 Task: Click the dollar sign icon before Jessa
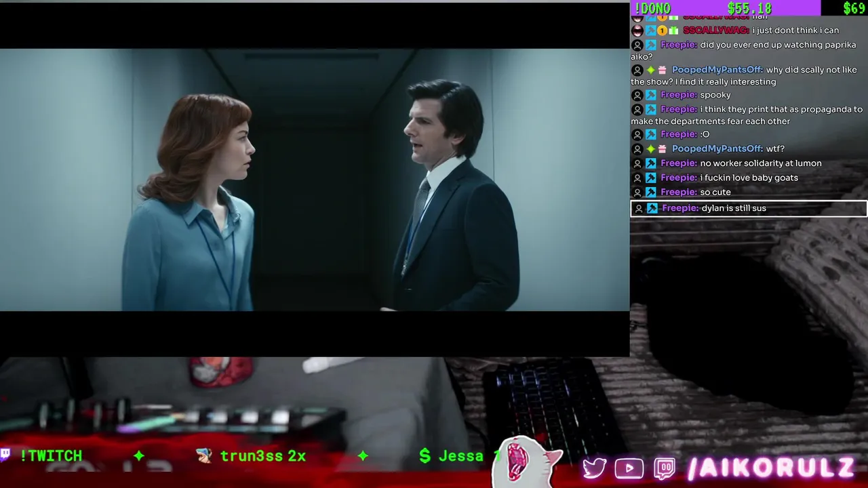click(425, 456)
